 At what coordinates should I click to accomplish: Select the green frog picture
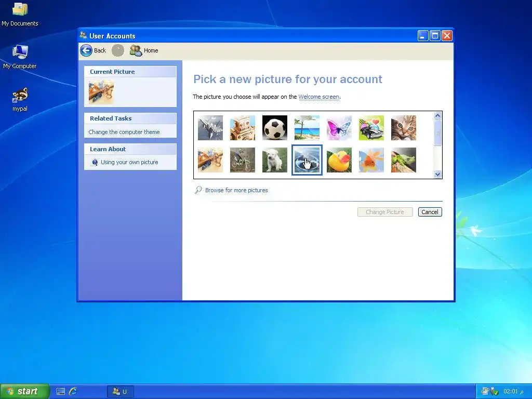pos(404,160)
